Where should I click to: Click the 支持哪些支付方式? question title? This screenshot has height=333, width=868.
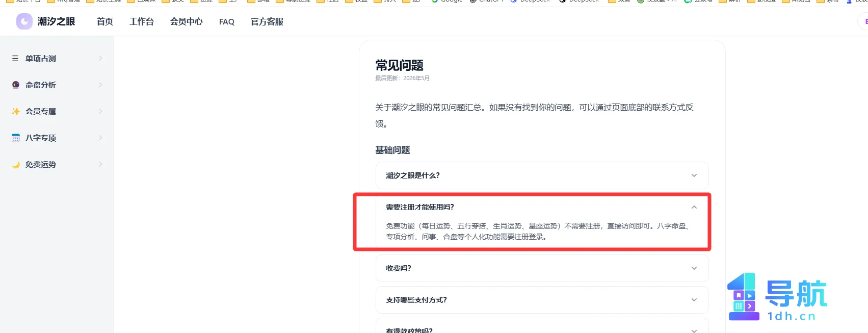click(416, 300)
